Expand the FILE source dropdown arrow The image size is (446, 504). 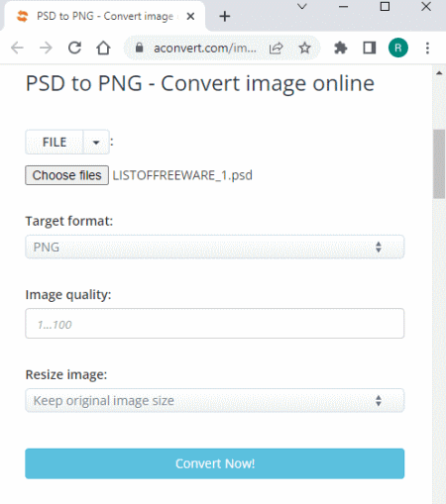96,143
